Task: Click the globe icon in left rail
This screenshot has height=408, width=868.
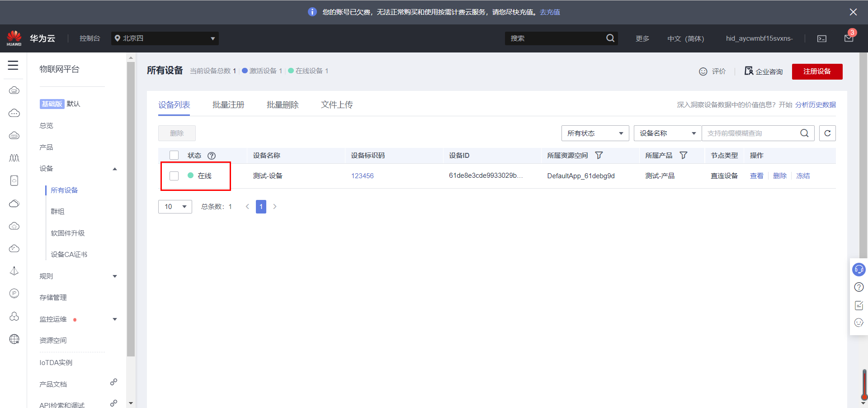Action: (14, 339)
